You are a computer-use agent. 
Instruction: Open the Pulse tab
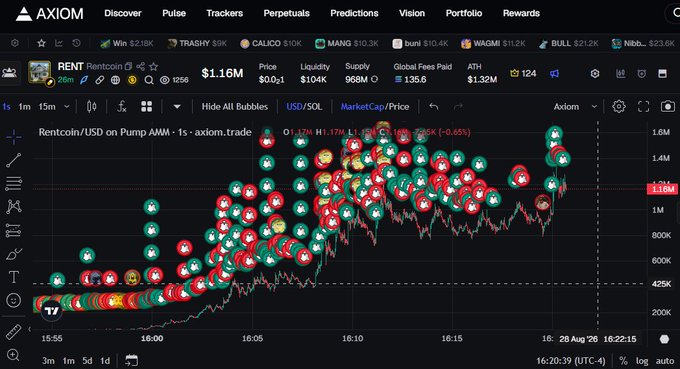(174, 13)
